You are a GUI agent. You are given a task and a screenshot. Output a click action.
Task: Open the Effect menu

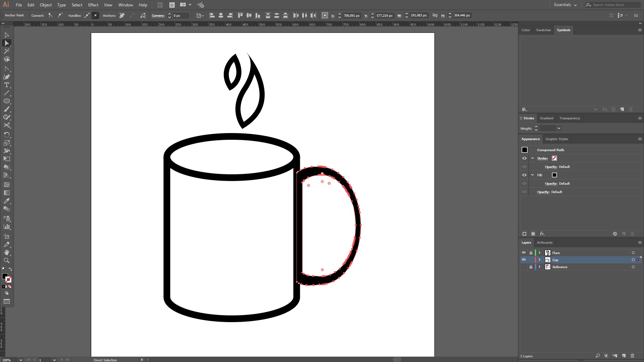click(x=93, y=5)
